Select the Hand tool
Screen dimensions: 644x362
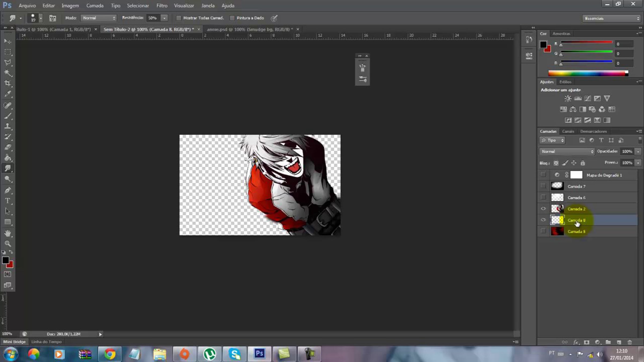pyautogui.click(x=8, y=233)
